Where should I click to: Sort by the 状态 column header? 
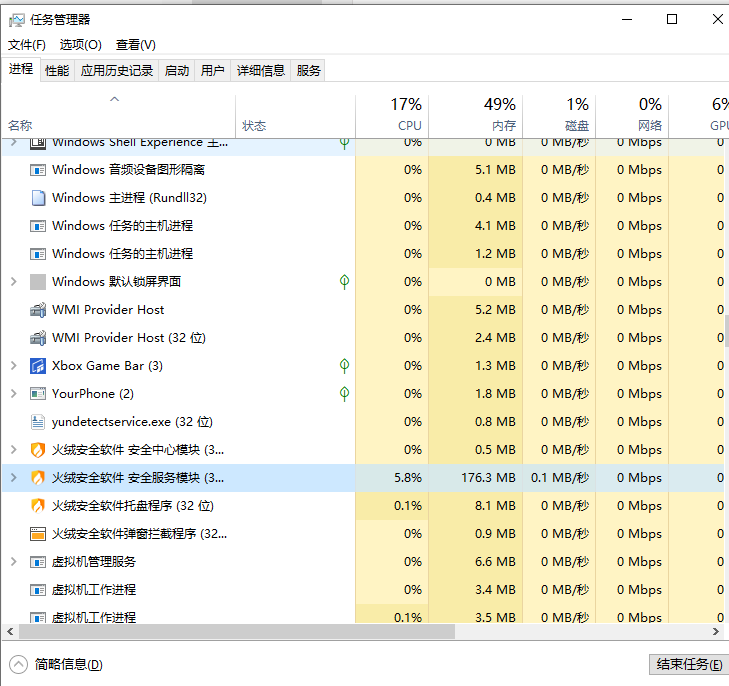point(296,116)
